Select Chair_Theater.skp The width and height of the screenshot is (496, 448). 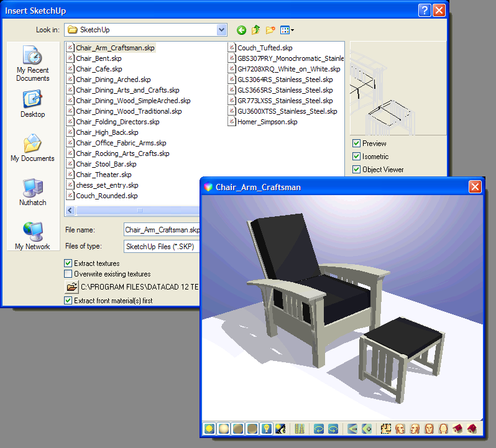(99, 175)
